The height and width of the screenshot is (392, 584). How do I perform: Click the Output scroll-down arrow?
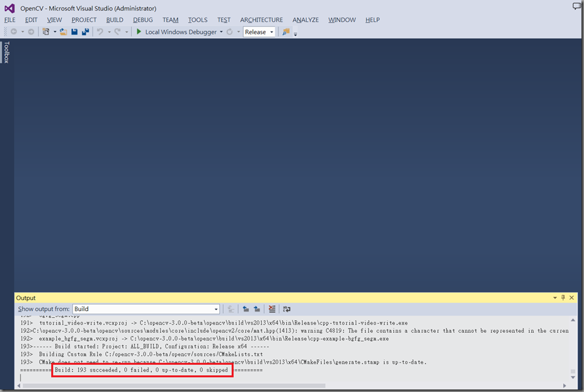[573, 378]
